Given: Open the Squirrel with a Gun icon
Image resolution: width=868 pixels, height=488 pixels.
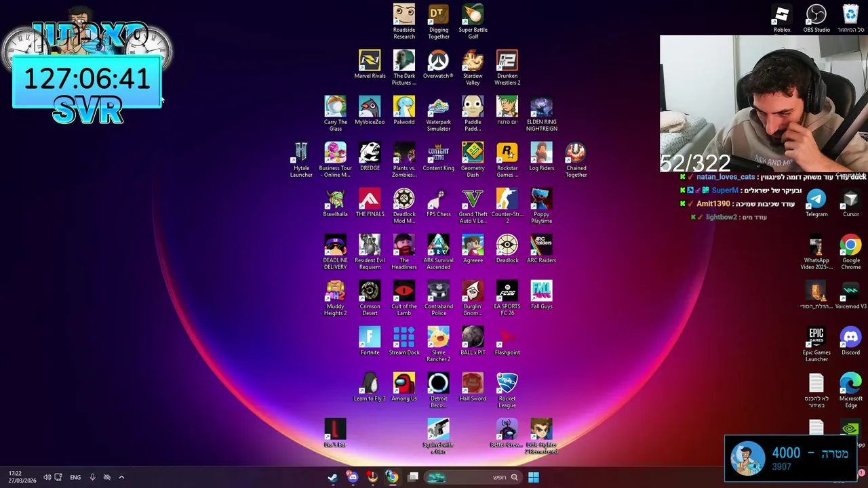Looking at the screenshot, I should click(x=438, y=436).
